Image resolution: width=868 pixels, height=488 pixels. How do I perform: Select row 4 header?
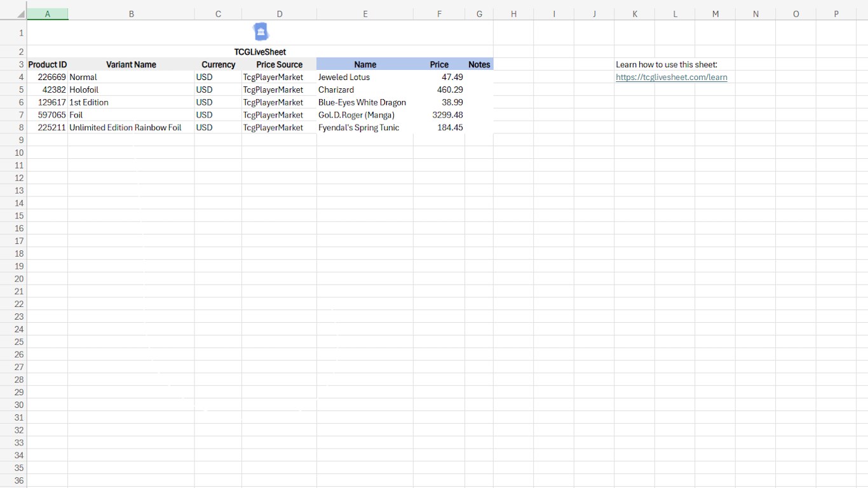[13, 77]
